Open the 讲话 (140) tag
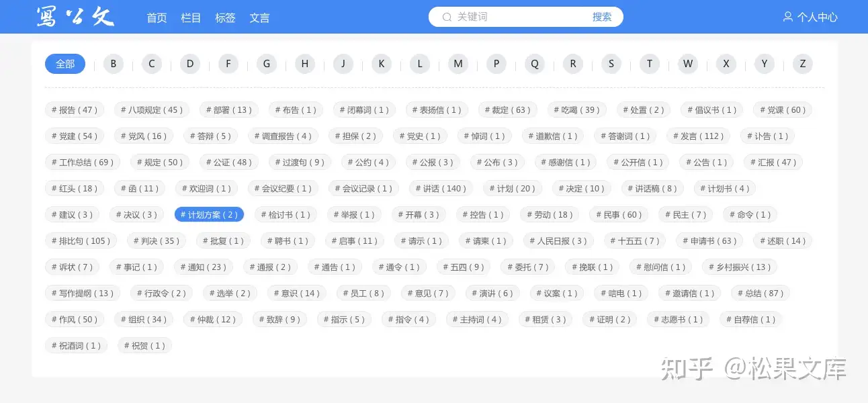 coord(441,189)
